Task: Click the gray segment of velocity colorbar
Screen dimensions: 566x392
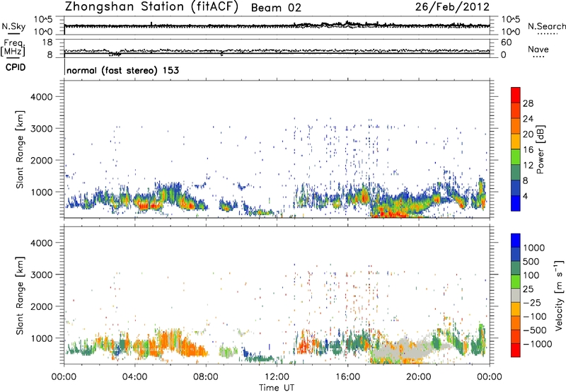Action: click(516, 296)
